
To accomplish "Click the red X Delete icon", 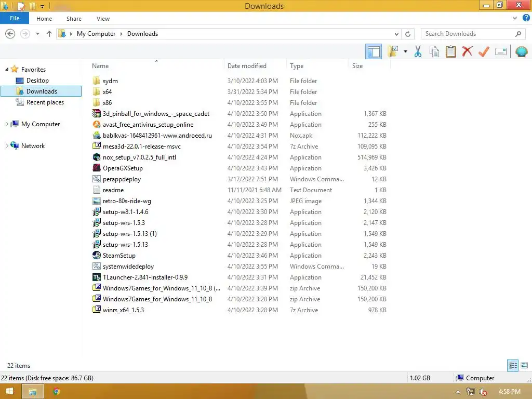I will [x=467, y=51].
